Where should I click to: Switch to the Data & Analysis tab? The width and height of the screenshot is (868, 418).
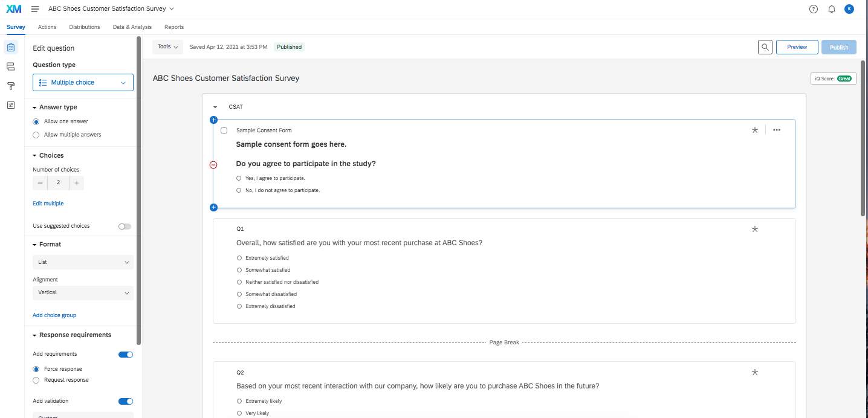click(x=132, y=27)
